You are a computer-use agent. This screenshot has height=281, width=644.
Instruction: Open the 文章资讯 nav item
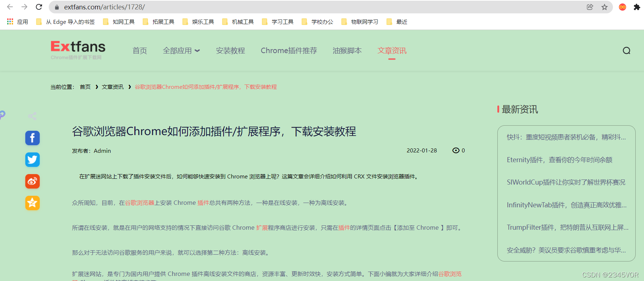click(392, 51)
